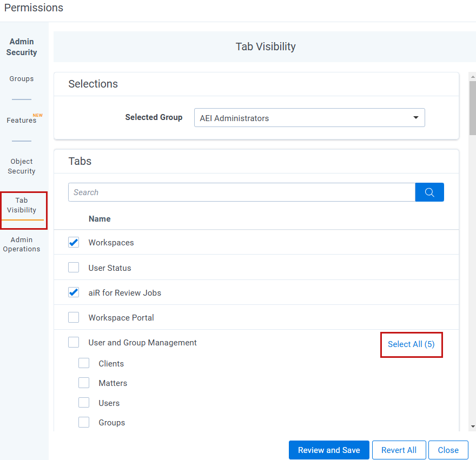Image resolution: width=476 pixels, height=460 pixels.
Task: Click the User and Group Management label
Action: click(143, 343)
